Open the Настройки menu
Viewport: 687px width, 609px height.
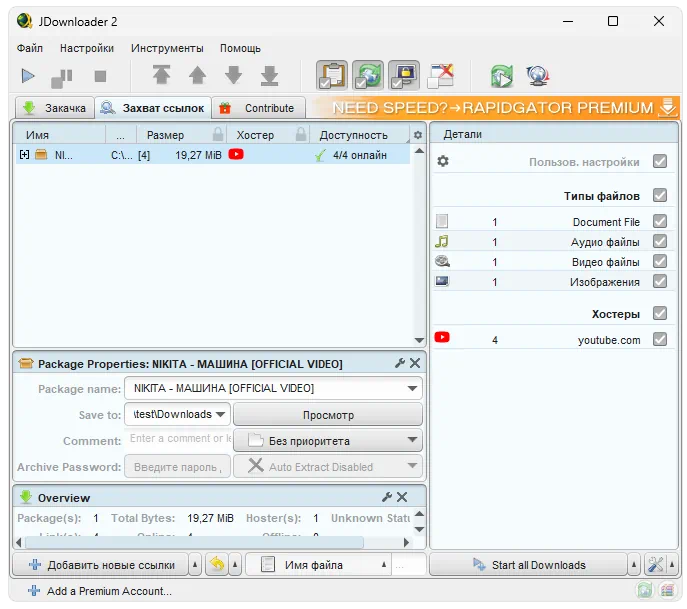(87, 48)
